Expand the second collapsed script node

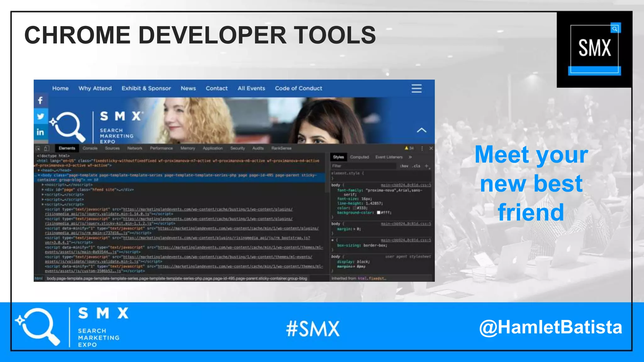tap(43, 200)
